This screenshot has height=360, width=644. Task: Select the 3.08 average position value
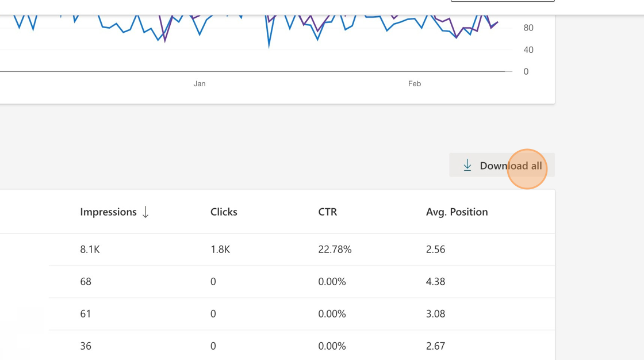pyautogui.click(x=435, y=314)
